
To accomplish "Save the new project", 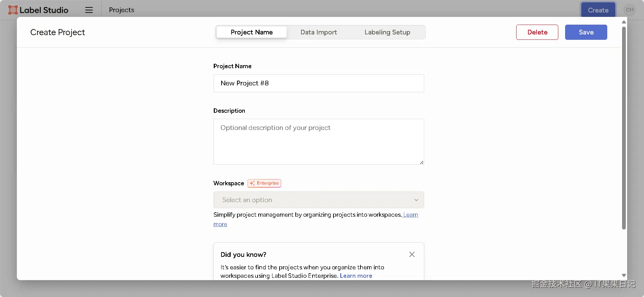I will pyautogui.click(x=586, y=32).
